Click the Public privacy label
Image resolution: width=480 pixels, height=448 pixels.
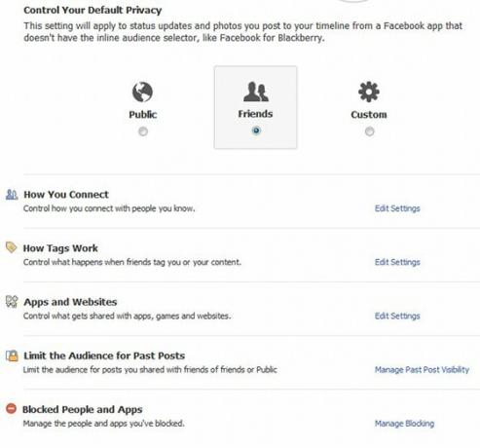point(143,115)
